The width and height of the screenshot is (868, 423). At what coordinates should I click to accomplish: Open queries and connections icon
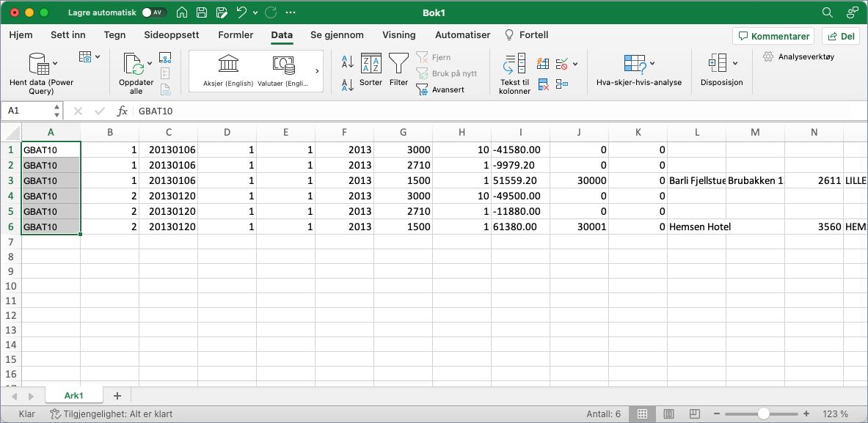click(x=165, y=57)
